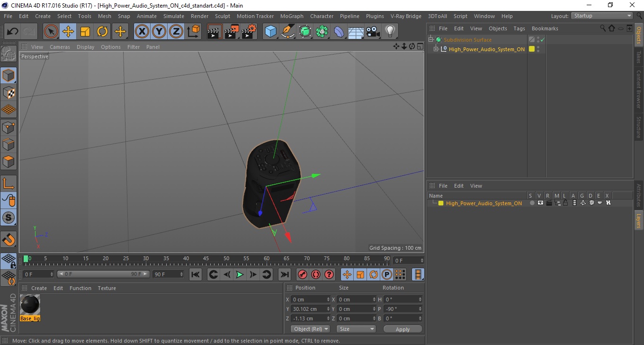Click the yellow layer color of High_Power_Audio_System_ON object
The height and width of the screenshot is (345, 644).
pyautogui.click(x=532, y=49)
